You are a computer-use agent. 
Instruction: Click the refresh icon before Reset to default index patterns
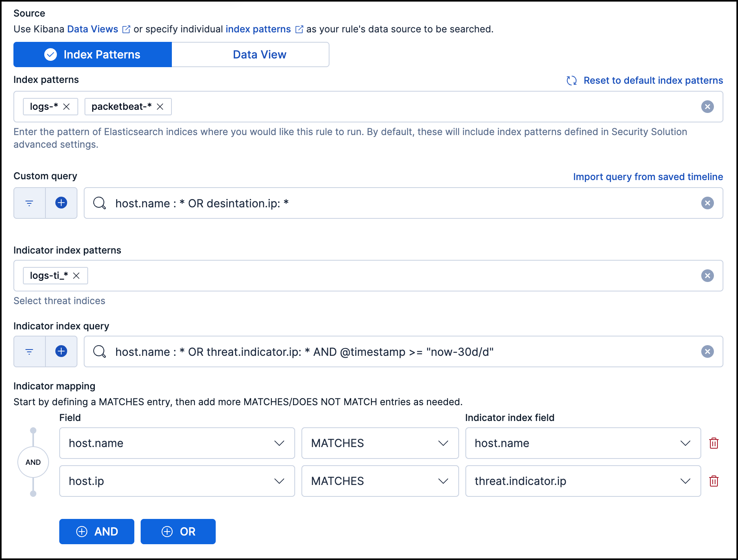tap(571, 81)
